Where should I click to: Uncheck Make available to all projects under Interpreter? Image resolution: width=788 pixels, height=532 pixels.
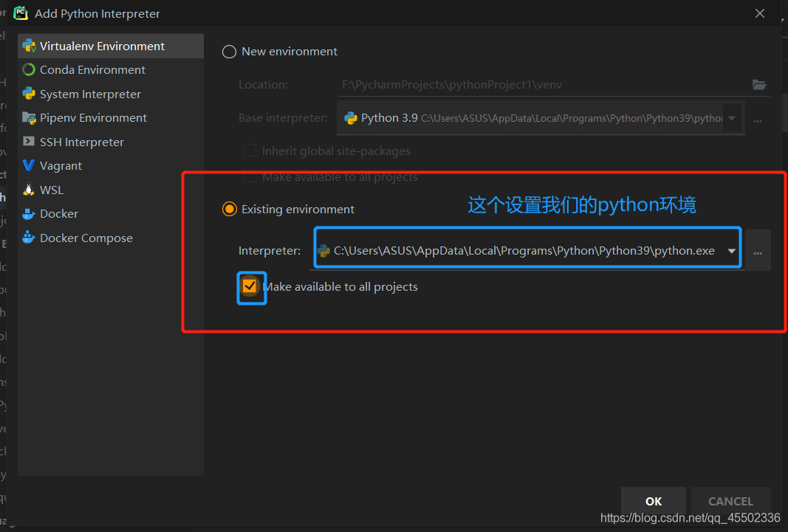250,286
